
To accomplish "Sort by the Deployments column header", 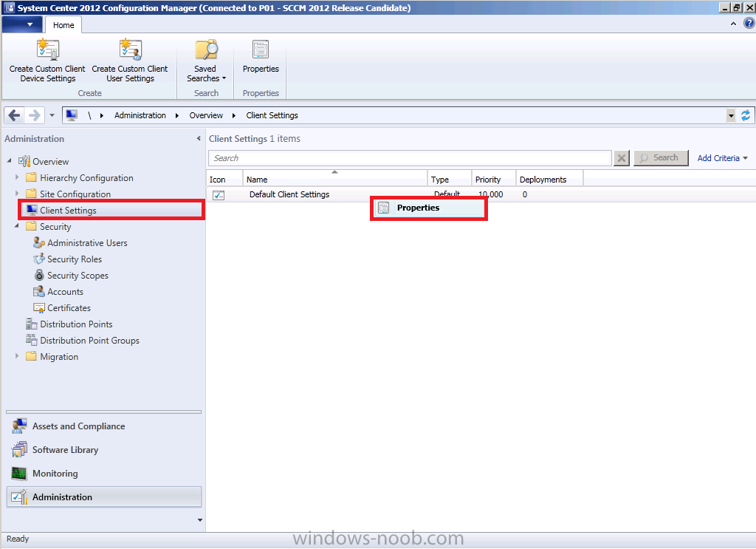I will click(549, 179).
